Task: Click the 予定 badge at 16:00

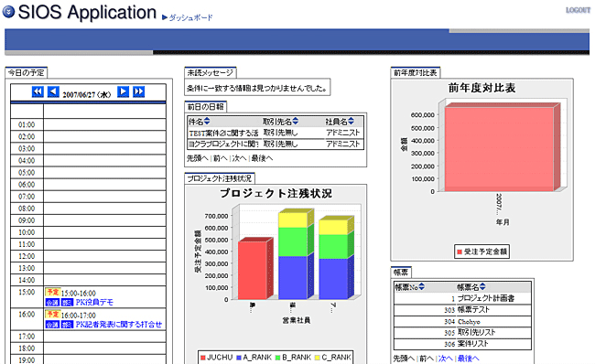Action: [x=53, y=314]
